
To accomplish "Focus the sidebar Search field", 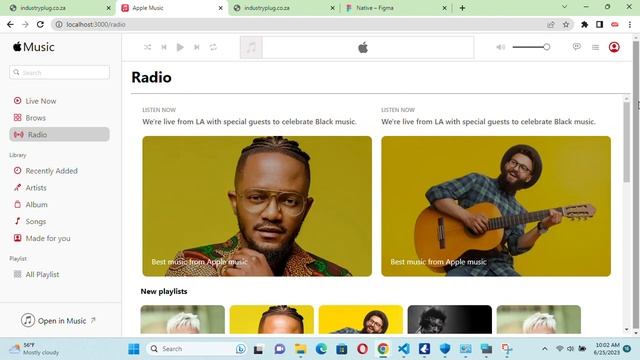I will (x=60, y=73).
